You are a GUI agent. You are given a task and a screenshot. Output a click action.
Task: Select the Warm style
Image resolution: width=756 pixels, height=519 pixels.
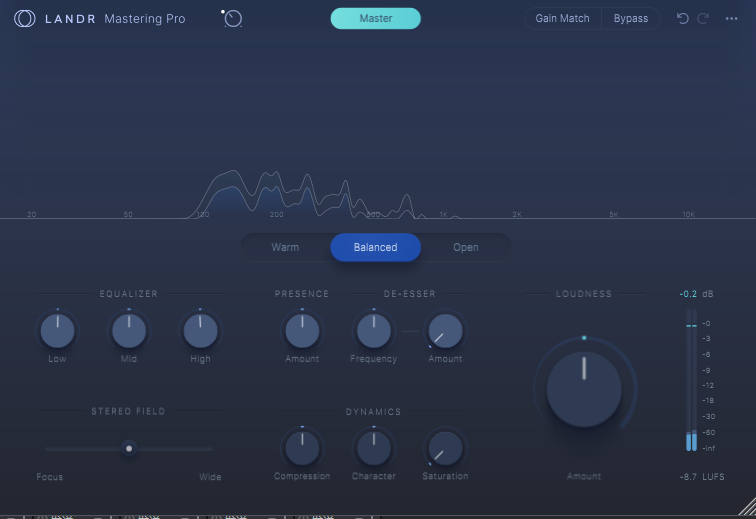click(285, 247)
